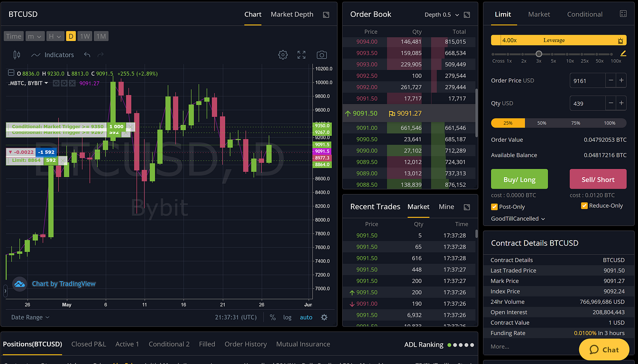Screen dimensions: 638x364
Task: Undo the last chart action
Action: pyautogui.click(x=87, y=55)
